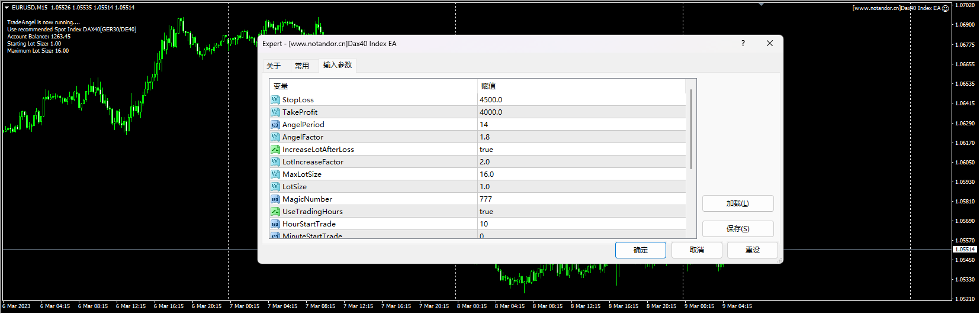The height and width of the screenshot is (314, 980).
Task: Select the MagicNumber variable name
Action: coord(307,199)
